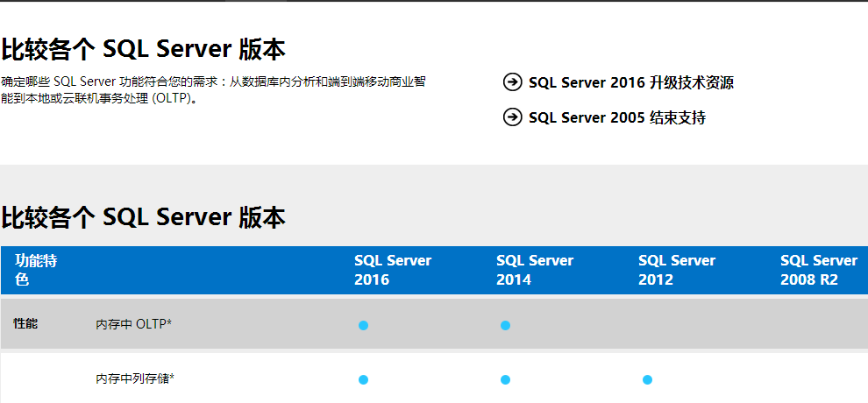Image resolution: width=868 pixels, height=403 pixels.
Task: Open SQL Server 2005 结束支持 link
Action: (x=617, y=117)
